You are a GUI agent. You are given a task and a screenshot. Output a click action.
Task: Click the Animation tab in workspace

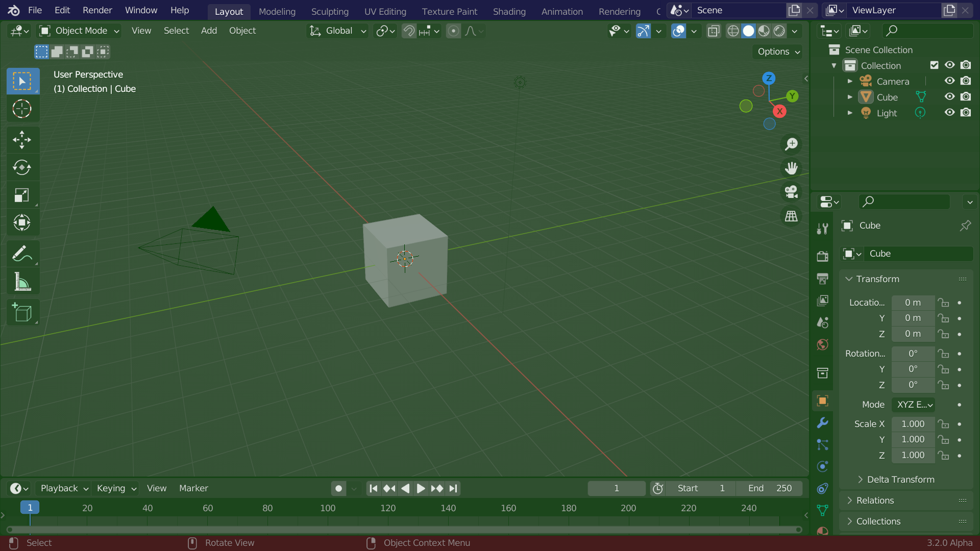click(x=561, y=11)
